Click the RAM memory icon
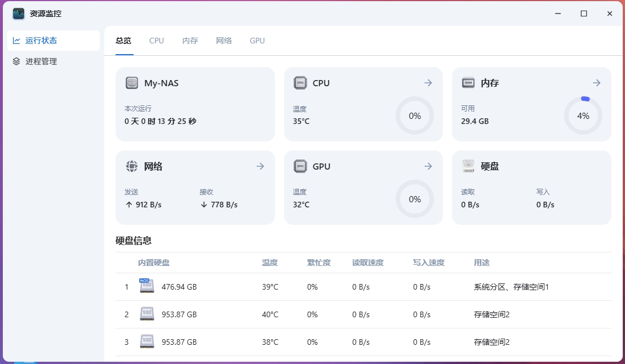This screenshot has width=625, height=364. pyautogui.click(x=468, y=83)
